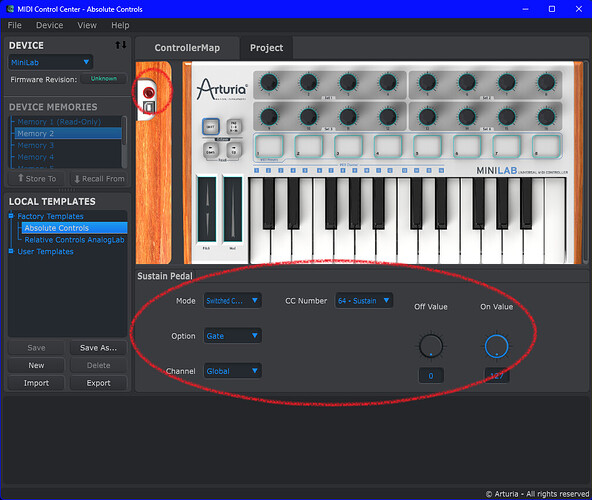Click the Delete button
The image size is (592, 500).
click(x=98, y=365)
